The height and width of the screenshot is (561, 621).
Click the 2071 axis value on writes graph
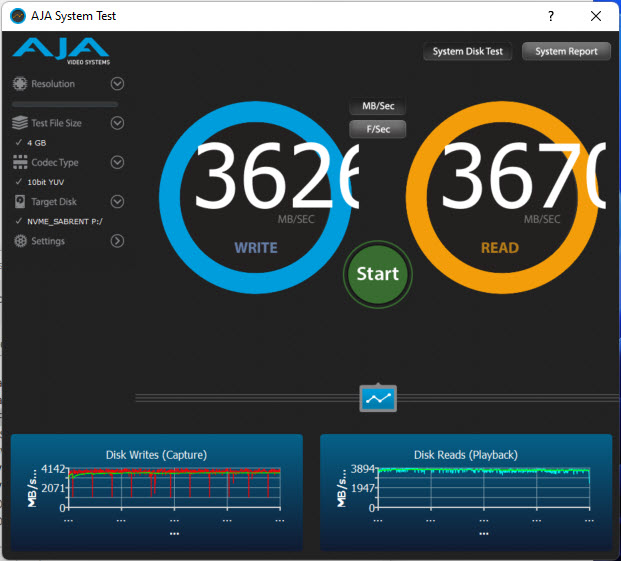pos(53,488)
